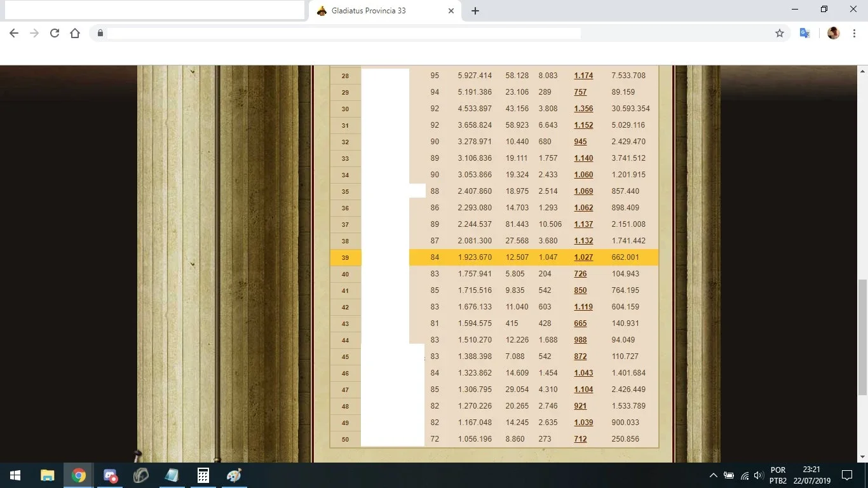868x488 pixels.
Task: Switch to the Gladiatus Provincia 33 tab
Action: [x=385, y=11]
